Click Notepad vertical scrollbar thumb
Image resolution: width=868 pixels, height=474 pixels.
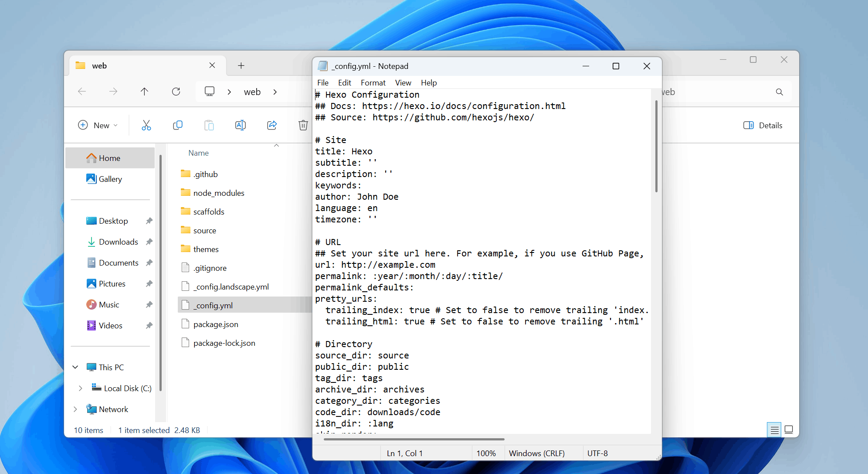pyautogui.click(x=656, y=146)
